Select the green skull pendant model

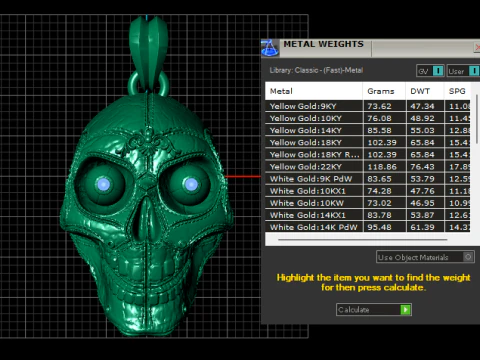point(147,213)
